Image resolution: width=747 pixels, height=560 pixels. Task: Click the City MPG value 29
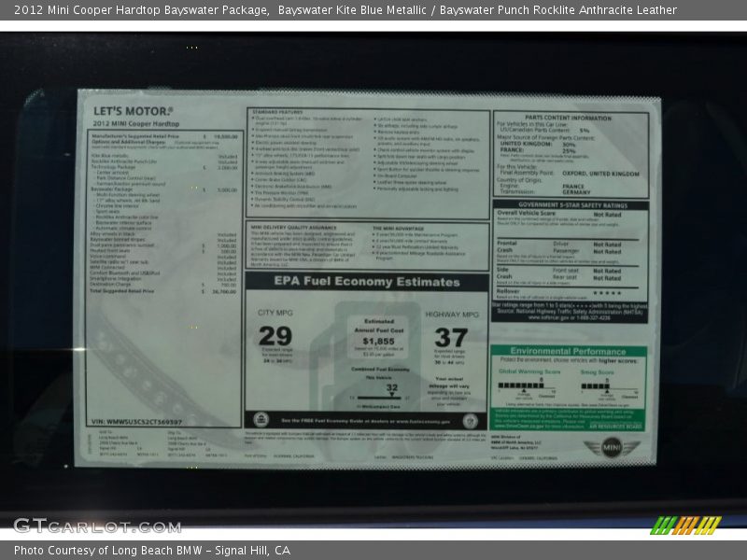tap(275, 336)
